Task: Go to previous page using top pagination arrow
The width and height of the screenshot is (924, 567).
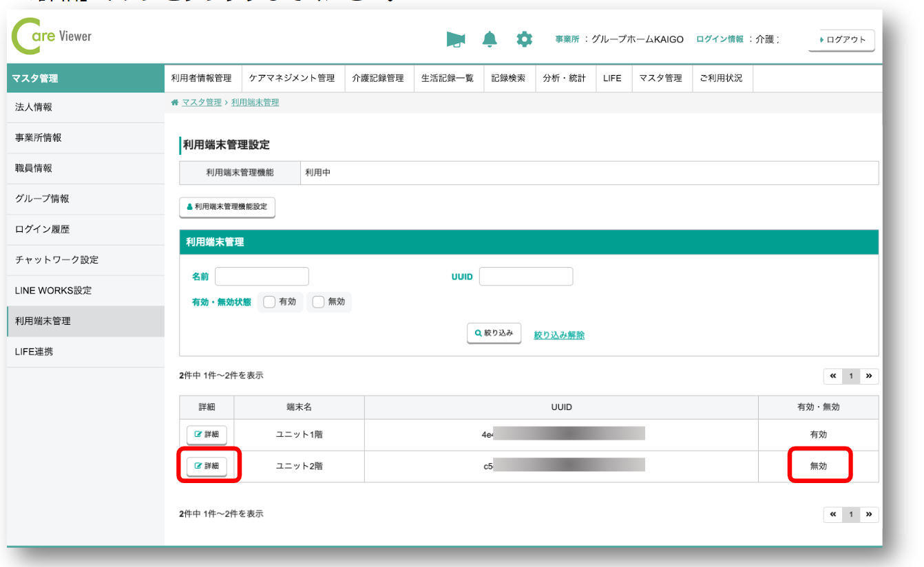Action: [x=833, y=376]
